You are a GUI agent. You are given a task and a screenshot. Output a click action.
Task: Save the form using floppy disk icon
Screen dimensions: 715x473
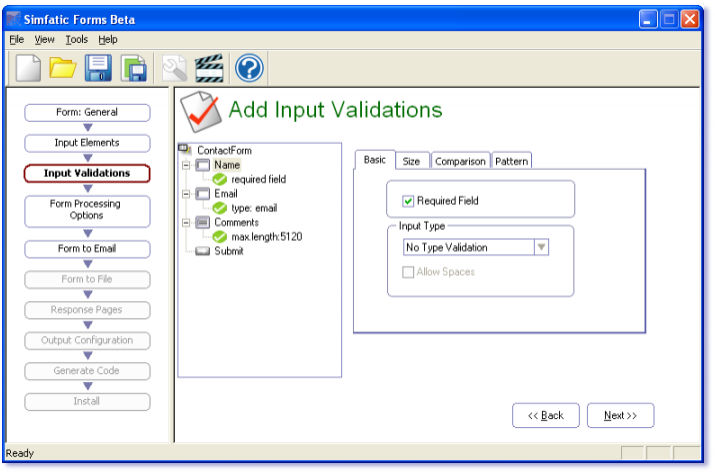(x=98, y=68)
